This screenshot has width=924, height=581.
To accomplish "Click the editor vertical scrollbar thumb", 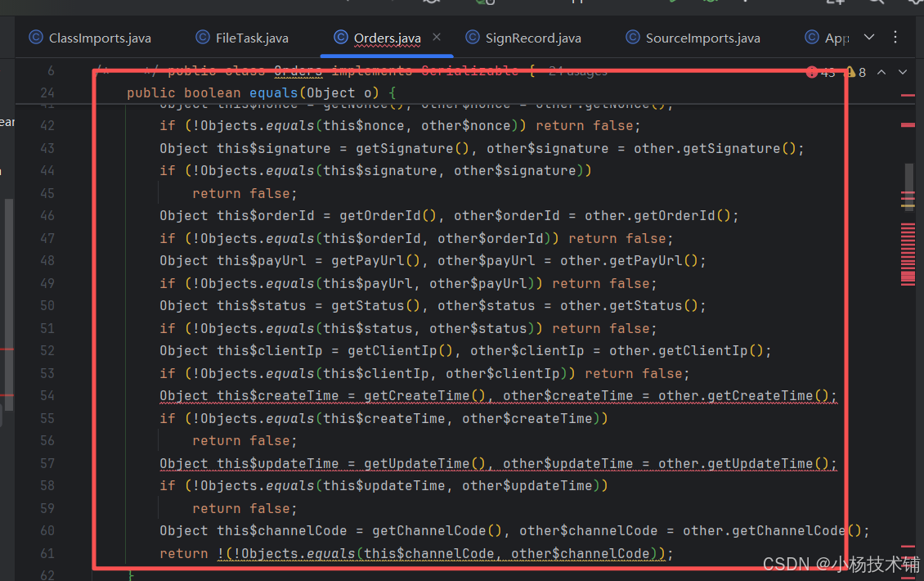I will click(x=908, y=187).
